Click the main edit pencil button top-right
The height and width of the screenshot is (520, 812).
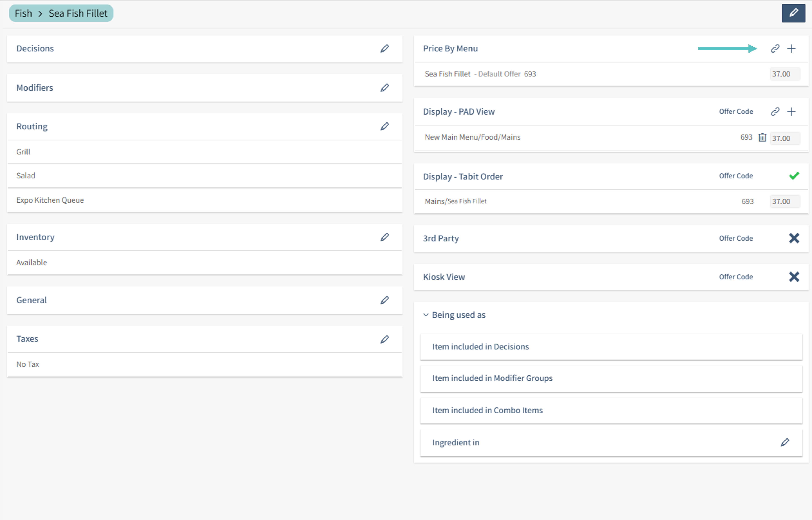pyautogui.click(x=793, y=13)
